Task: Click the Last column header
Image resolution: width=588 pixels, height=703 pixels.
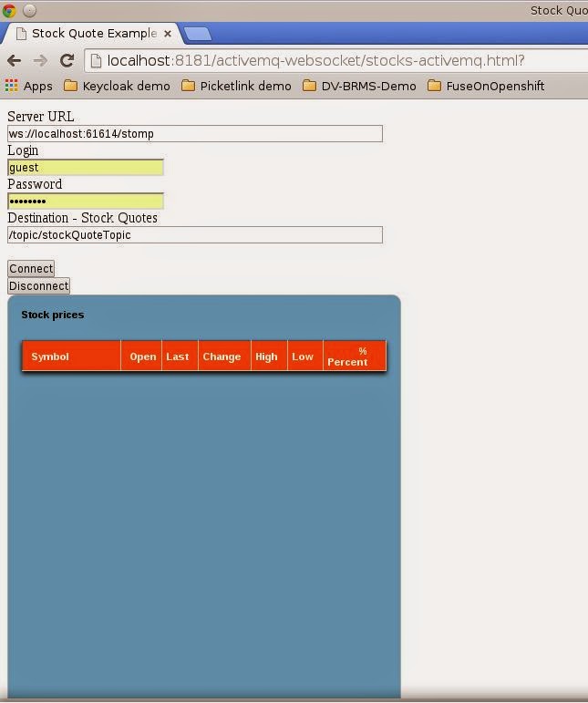Action: coord(180,357)
